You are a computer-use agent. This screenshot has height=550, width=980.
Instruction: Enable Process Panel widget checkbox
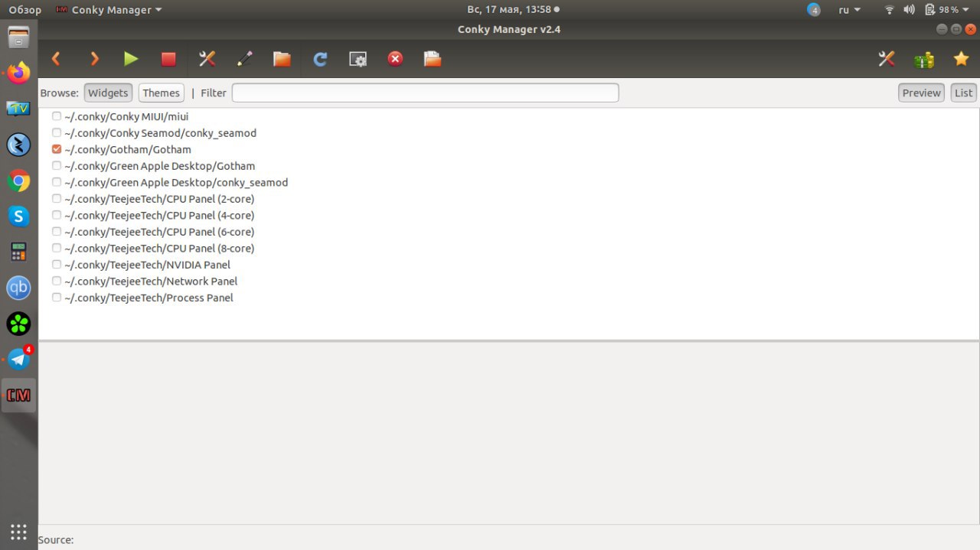(x=57, y=298)
